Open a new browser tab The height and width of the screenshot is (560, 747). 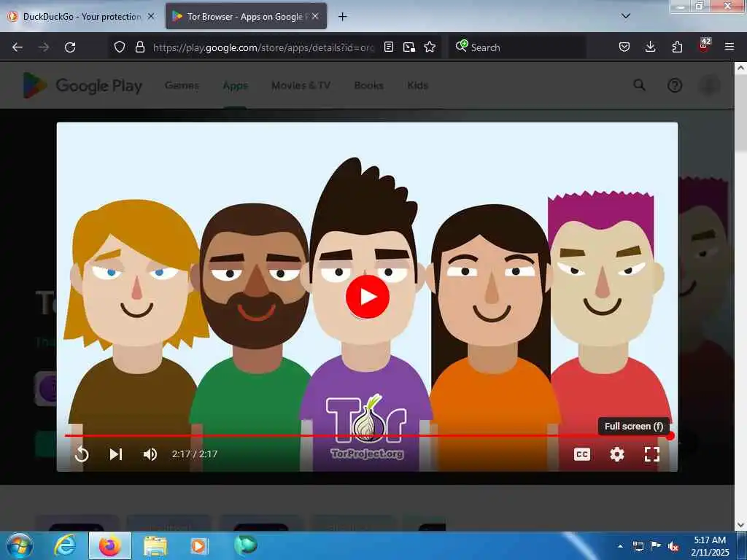342,17
